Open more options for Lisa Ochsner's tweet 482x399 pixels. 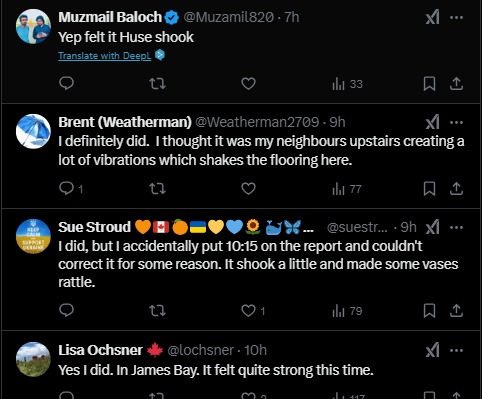[x=456, y=350]
